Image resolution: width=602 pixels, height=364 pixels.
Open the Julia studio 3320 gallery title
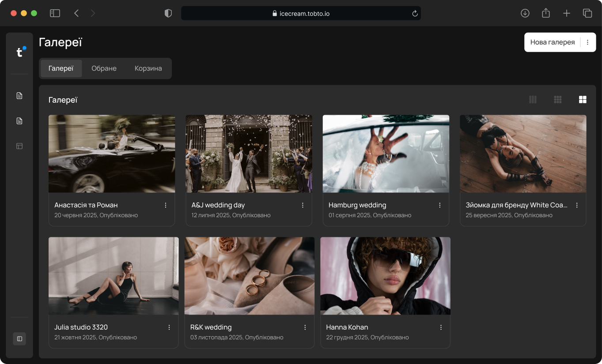click(81, 327)
